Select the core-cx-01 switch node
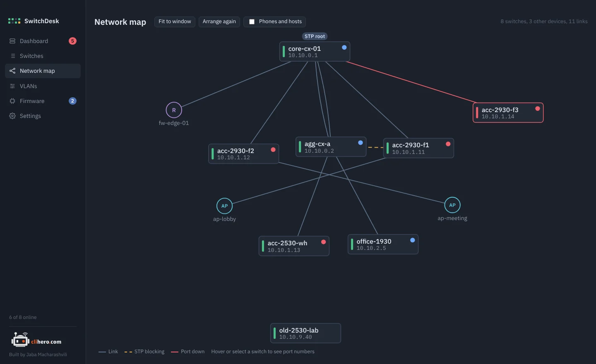Viewport: 596px width, 364px height. (315, 52)
